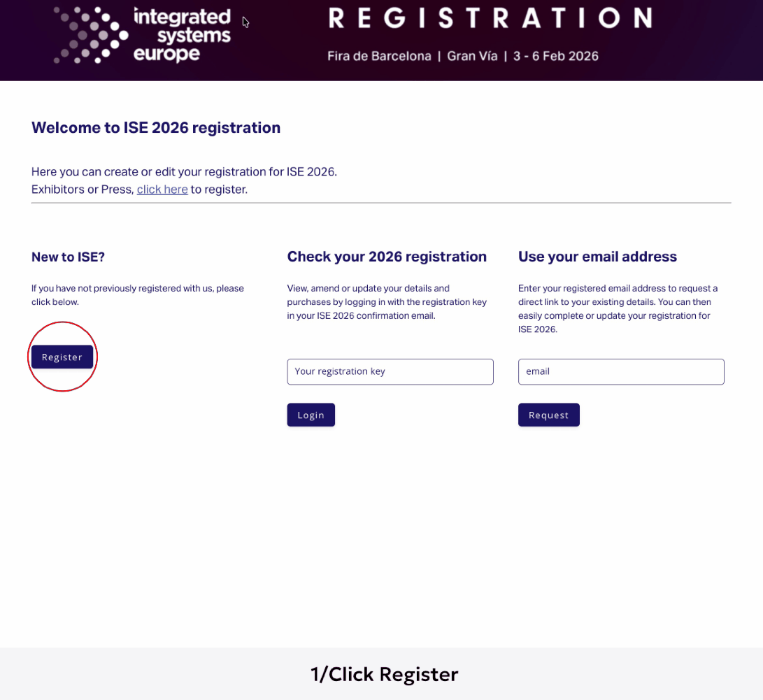Click the "integrated systems europe" logo text

(182, 35)
